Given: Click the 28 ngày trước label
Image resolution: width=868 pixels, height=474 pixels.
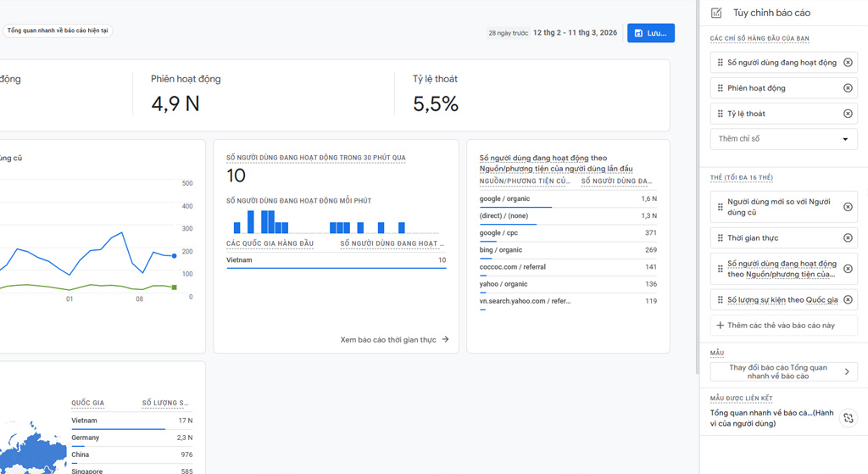Looking at the screenshot, I should [x=508, y=33].
